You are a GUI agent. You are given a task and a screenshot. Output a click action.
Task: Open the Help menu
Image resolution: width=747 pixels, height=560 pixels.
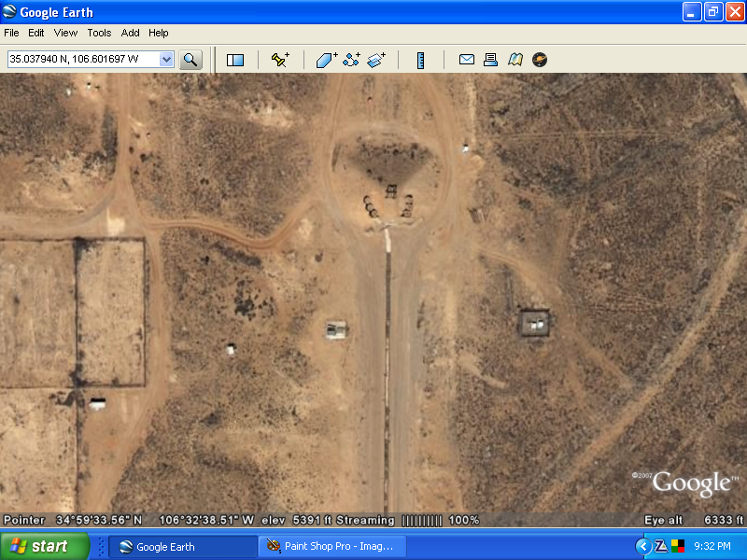click(158, 33)
